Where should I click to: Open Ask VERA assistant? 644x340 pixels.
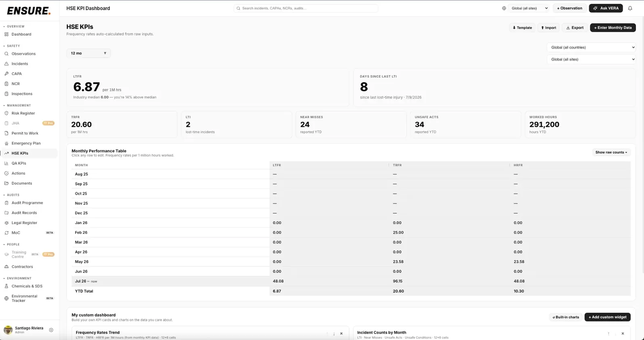coord(606,8)
